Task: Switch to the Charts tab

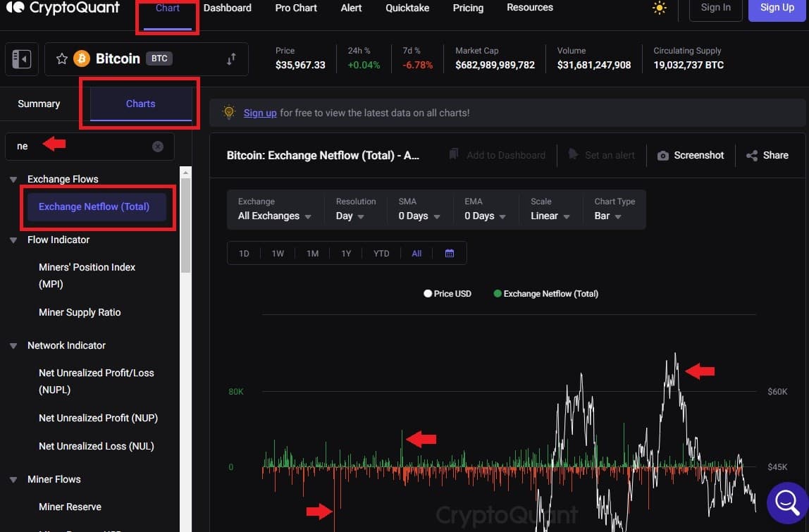Action: pyautogui.click(x=141, y=104)
